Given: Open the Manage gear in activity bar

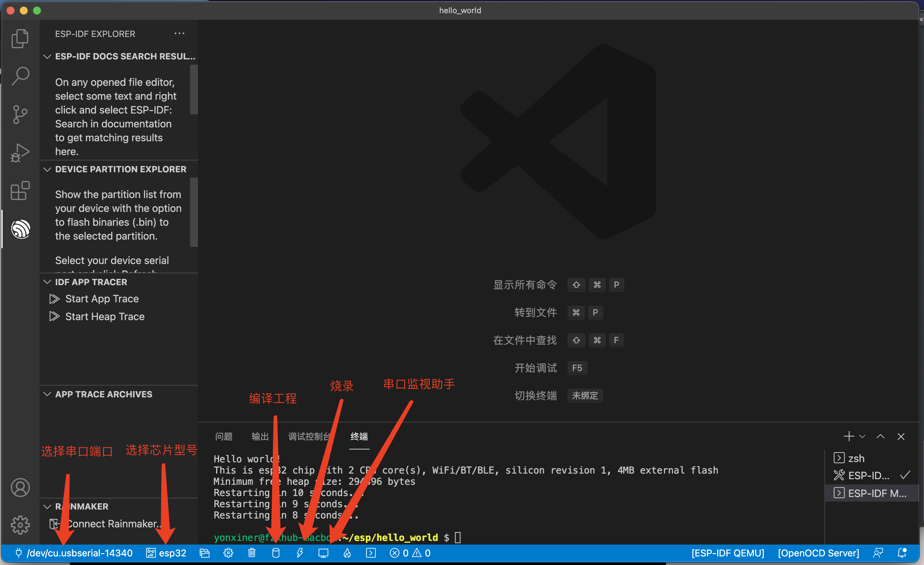Looking at the screenshot, I should pyautogui.click(x=20, y=524).
